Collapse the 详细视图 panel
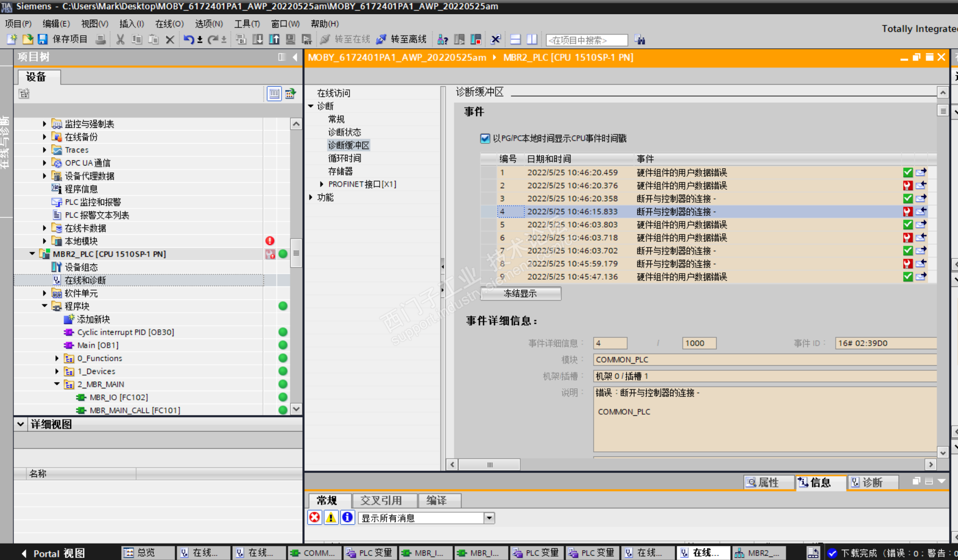958x560 pixels. point(20,424)
